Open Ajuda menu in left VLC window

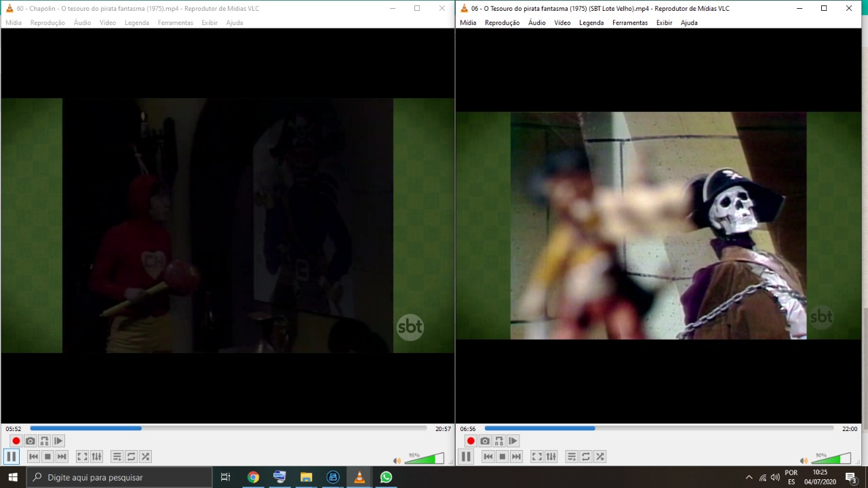pos(235,22)
